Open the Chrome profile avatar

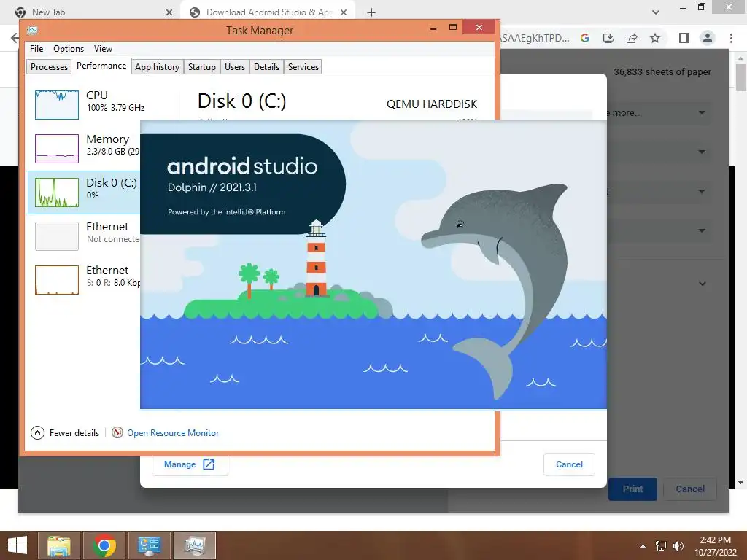coord(708,38)
